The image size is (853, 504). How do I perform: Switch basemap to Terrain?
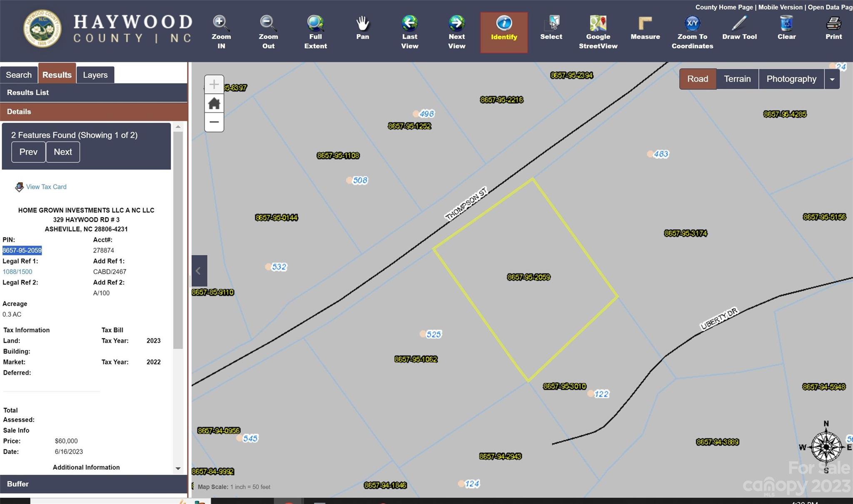tap(737, 79)
